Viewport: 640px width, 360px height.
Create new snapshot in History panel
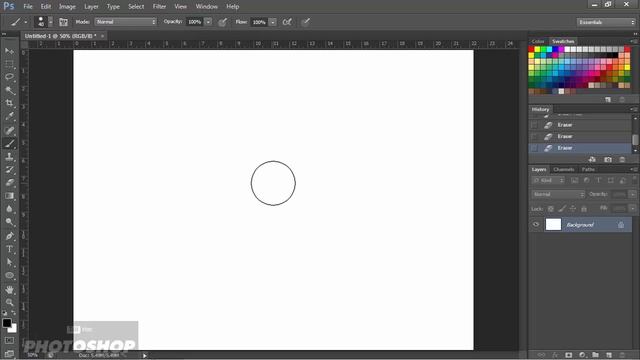(x=608, y=160)
